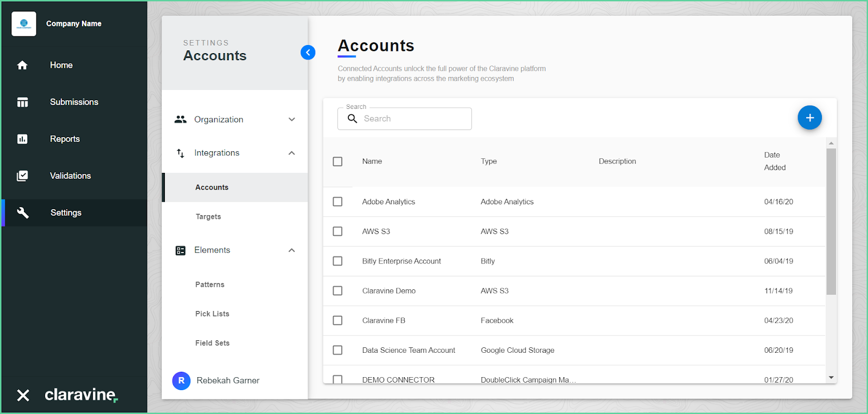Click the Claravine FB account name
The height and width of the screenshot is (414, 868).
(384, 321)
